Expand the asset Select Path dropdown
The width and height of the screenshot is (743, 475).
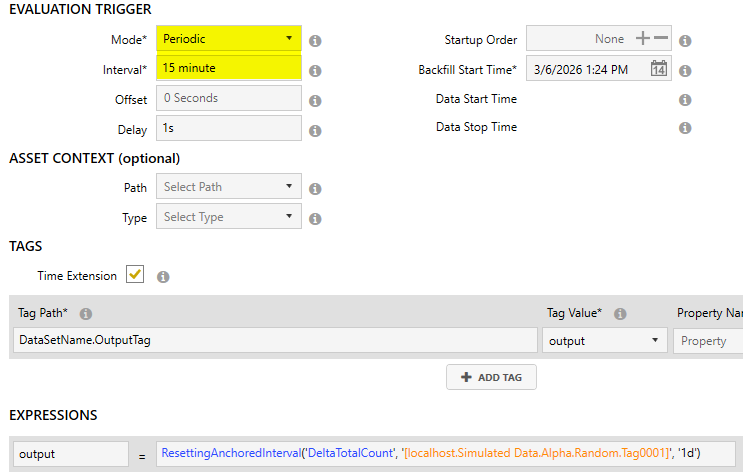[x=228, y=187]
